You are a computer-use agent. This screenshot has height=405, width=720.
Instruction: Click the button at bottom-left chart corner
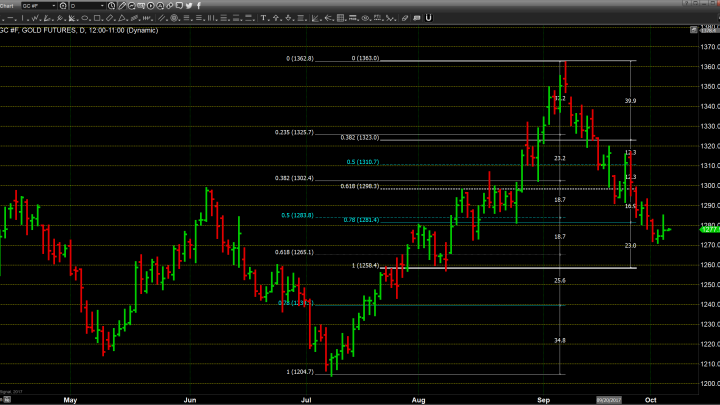(7, 399)
